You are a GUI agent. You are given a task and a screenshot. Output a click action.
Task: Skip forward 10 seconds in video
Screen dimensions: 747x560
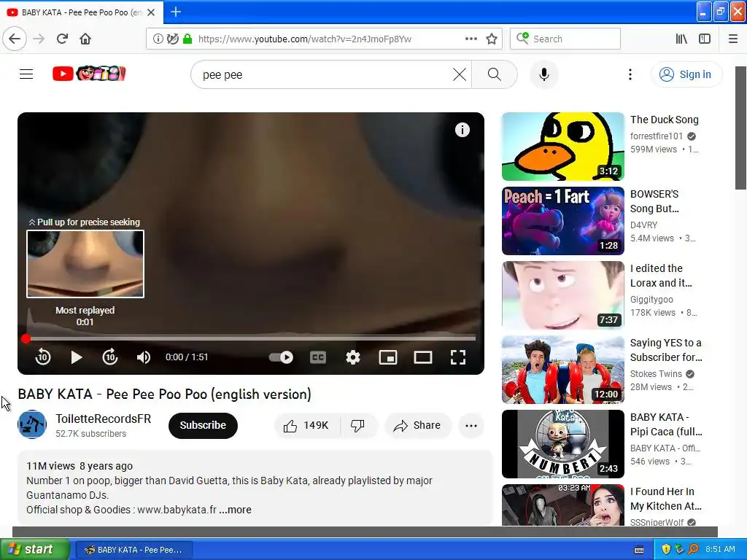point(110,357)
